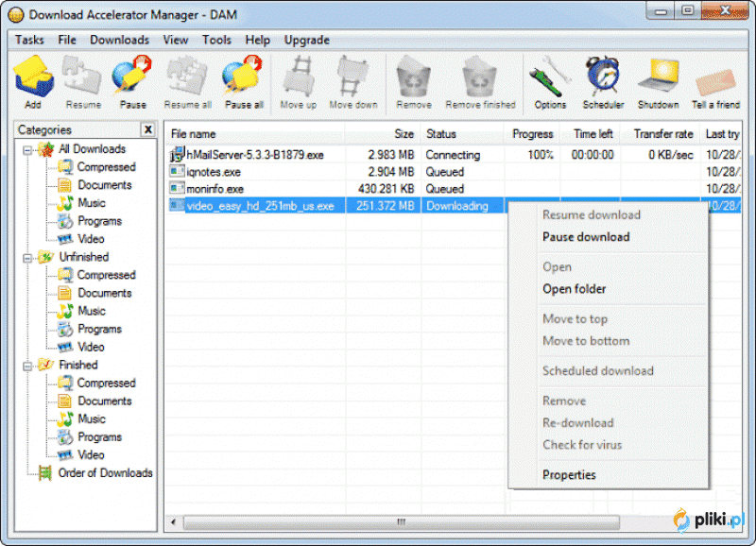The height and width of the screenshot is (546, 756).
Task: Click the Move down toolbar icon
Action: [x=353, y=82]
